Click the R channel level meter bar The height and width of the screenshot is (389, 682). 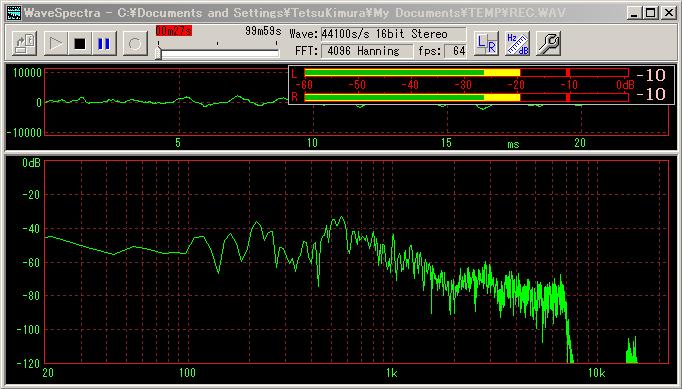tap(466, 97)
